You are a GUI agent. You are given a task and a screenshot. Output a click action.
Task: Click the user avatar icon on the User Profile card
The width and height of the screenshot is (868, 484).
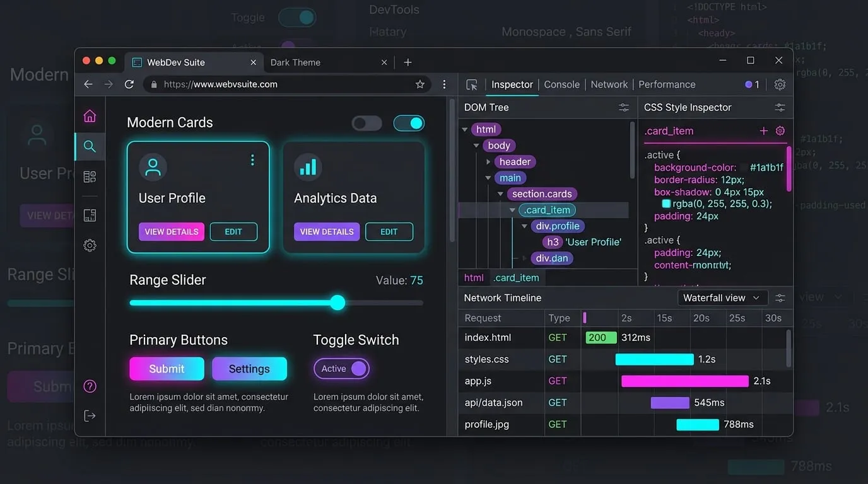(153, 167)
